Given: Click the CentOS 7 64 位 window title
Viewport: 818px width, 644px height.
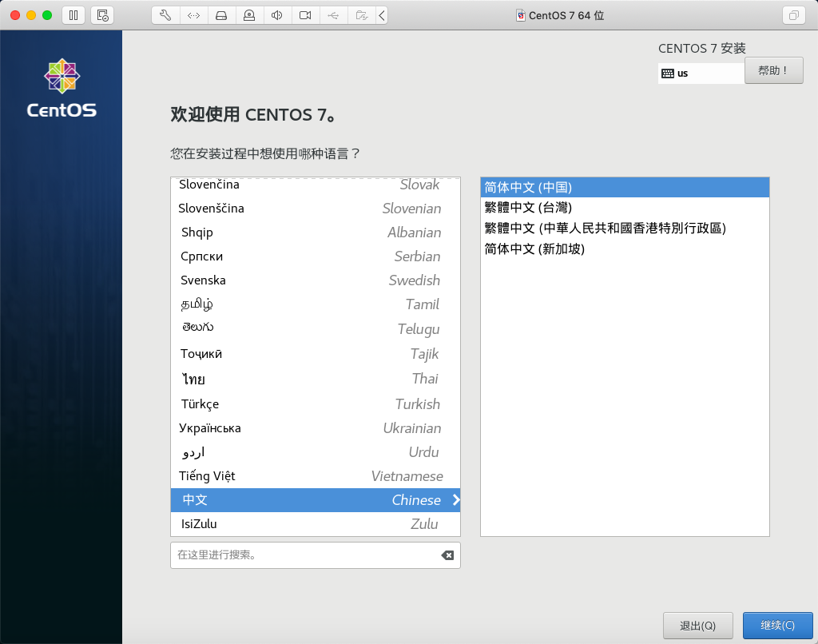Looking at the screenshot, I should (x=566, y=15).
